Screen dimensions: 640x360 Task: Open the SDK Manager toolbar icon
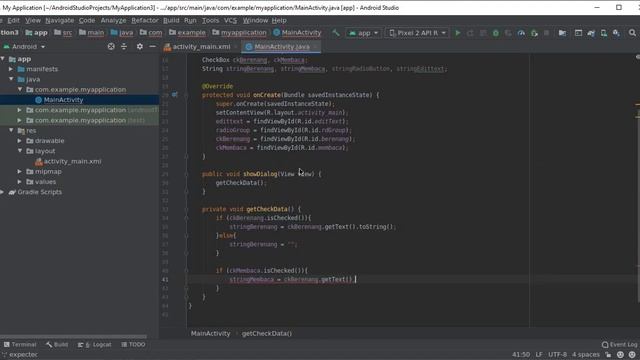click(x=616, y=33)
